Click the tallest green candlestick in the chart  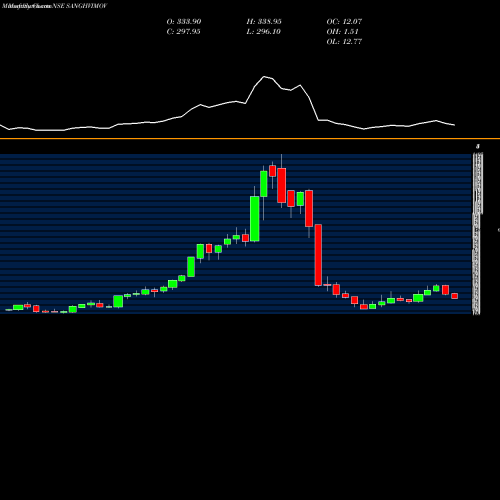click(x=255, y=219)
